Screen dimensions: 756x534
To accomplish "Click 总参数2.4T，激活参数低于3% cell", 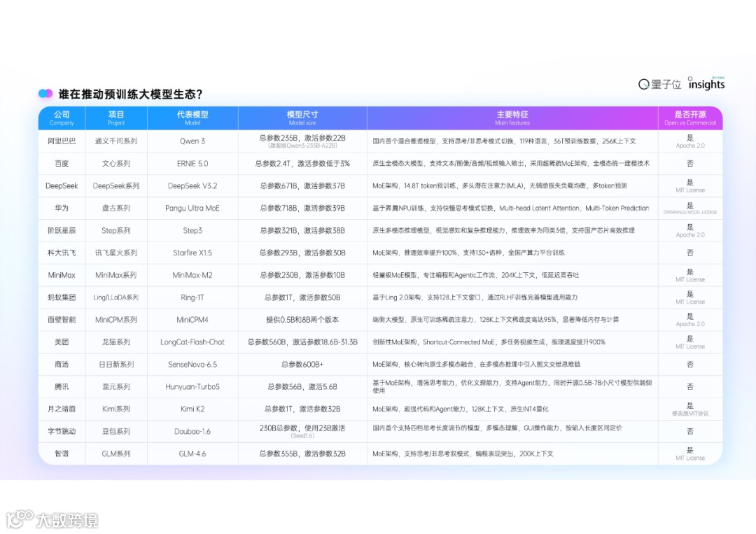I will [x=302, y=163].
